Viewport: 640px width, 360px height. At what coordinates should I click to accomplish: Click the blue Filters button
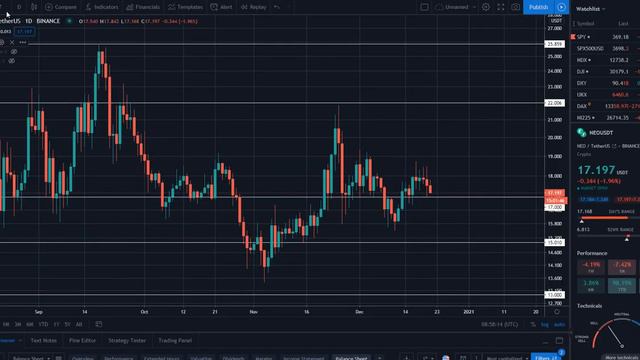pos(545,358)
